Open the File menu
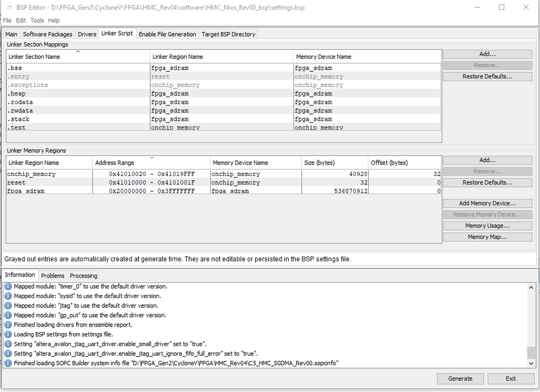Image resolution: width=540 pixels, height=392 pixels. pos(7,21)
